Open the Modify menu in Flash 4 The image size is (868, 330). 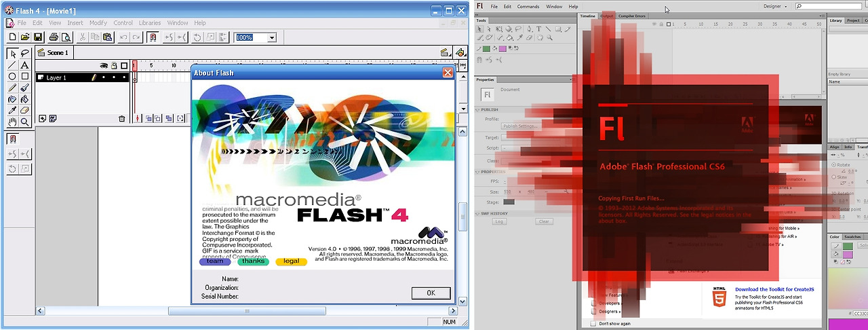[98, 22]
